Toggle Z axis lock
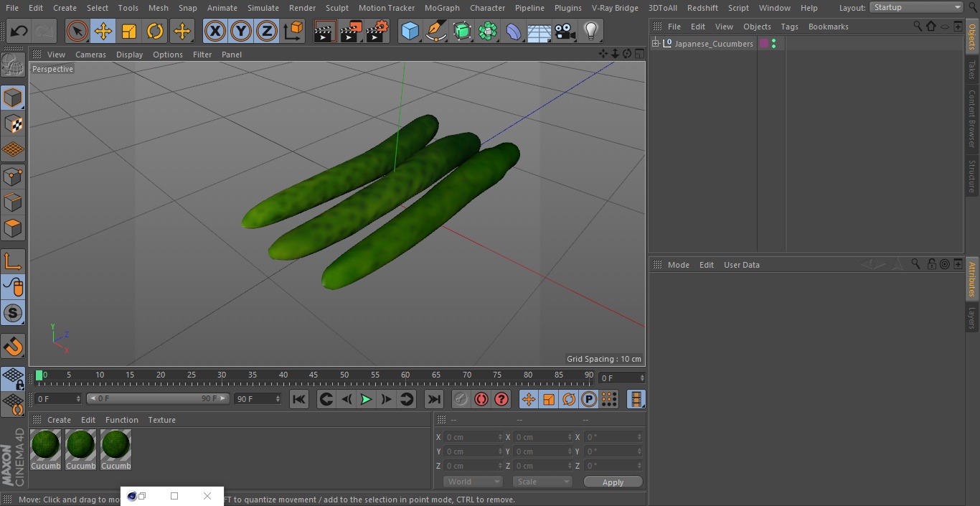 pyautogui.click(x=267, y=31)
